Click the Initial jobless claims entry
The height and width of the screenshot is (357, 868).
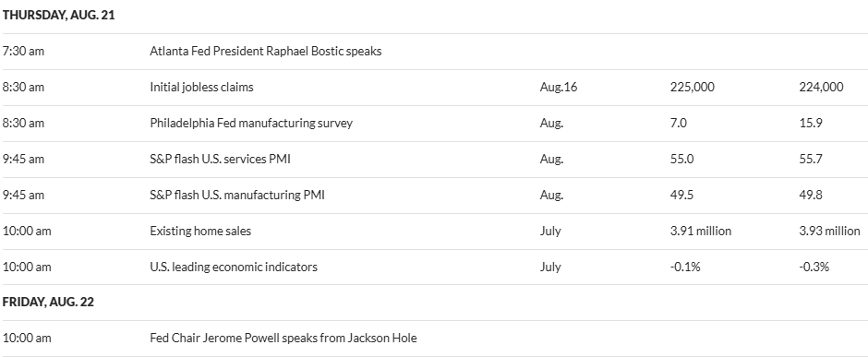point(201,87)
